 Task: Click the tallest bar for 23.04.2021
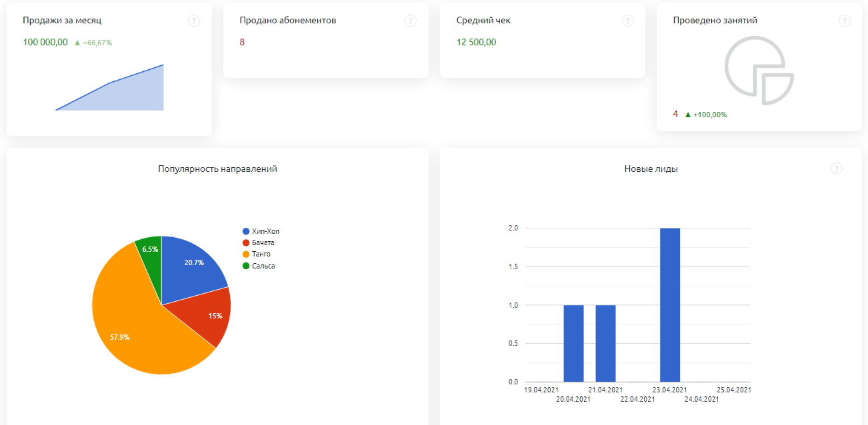(670, 305)
